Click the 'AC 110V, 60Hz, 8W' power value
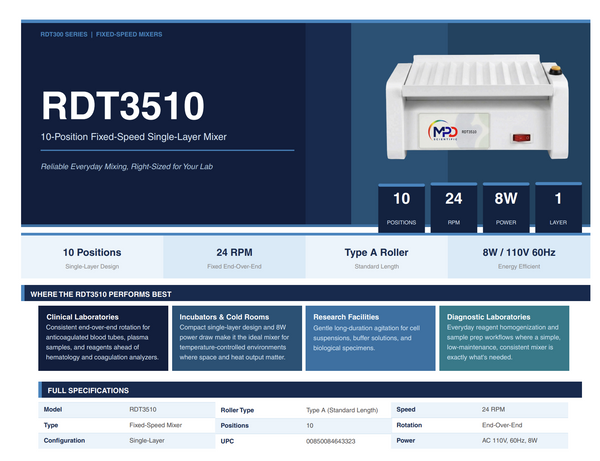 [x=510, y=440]
